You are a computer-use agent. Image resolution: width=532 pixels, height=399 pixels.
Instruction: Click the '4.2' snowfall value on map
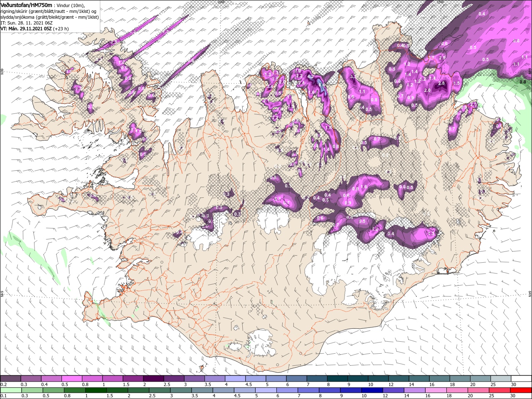(x=310, y=76)
